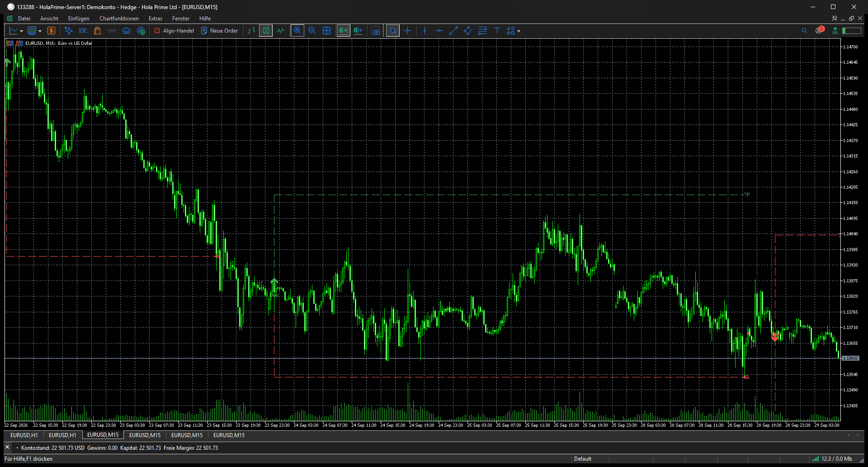This screenshot has width=868, height=467.
Task: Open the Market shopping bag icon
Action: point(97,31)
